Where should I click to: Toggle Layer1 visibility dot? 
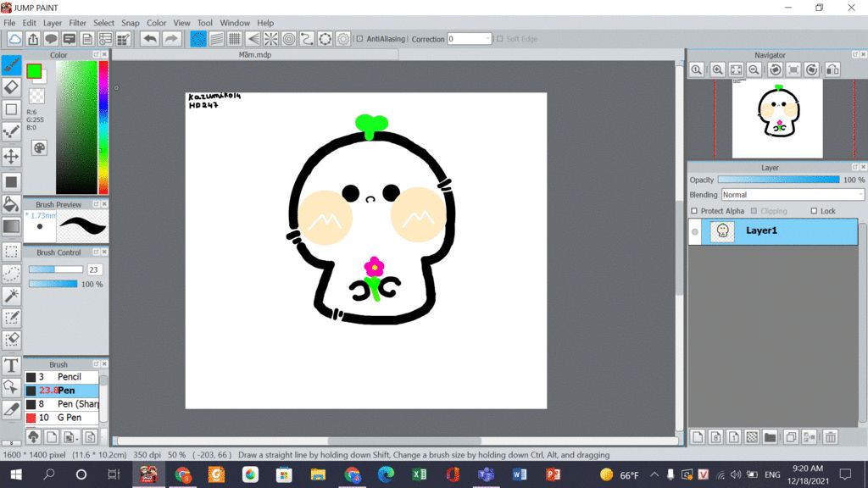695,232
